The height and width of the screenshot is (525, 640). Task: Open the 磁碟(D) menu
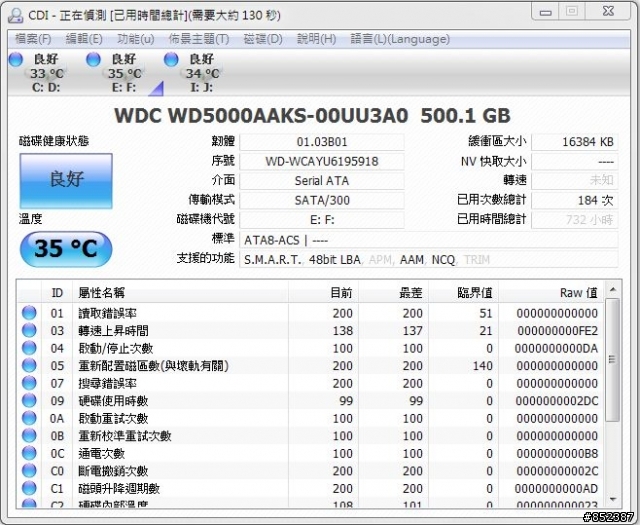pyautogui.click(x=263, y=39)
